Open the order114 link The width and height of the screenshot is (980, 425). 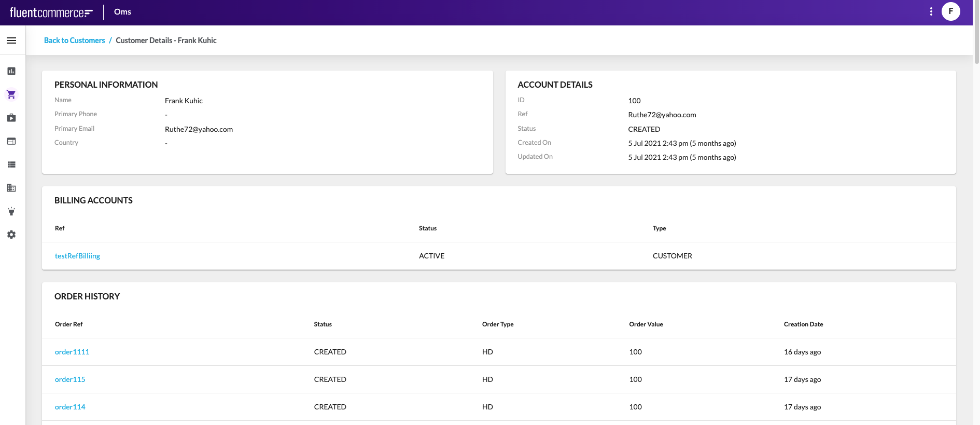(x=70, y=407)
